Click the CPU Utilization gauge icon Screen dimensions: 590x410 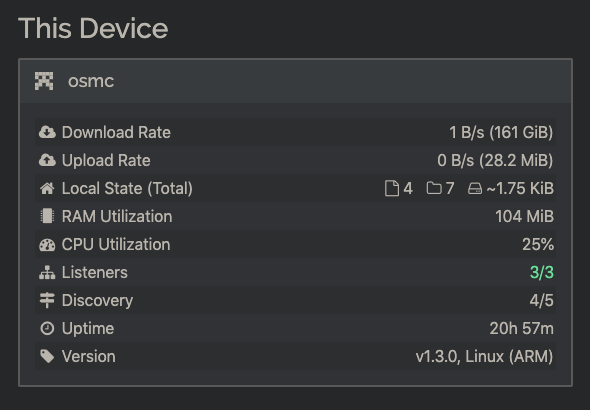(47, 245)
